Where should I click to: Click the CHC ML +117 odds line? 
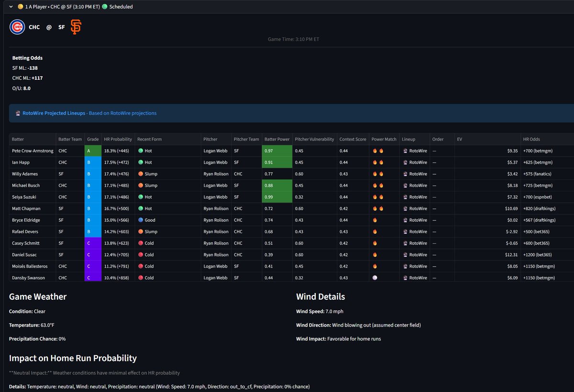click(x=28, y=78)
